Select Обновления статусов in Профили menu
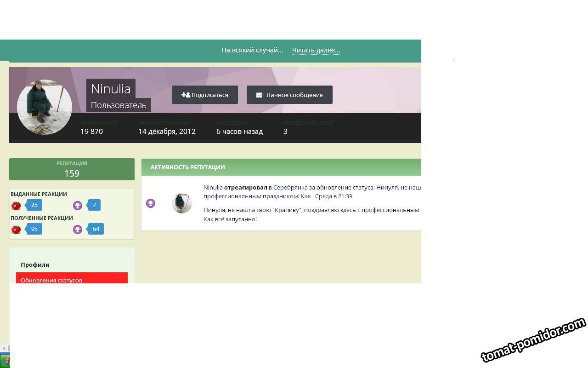 point(51,280)
